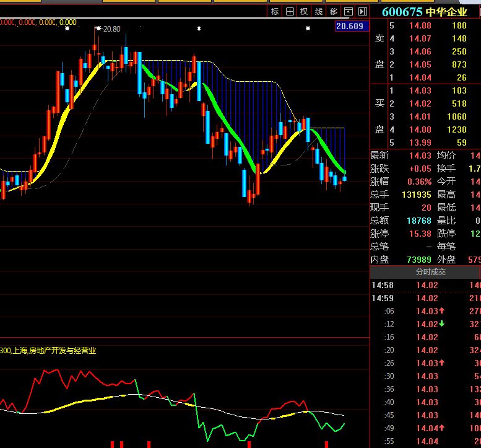This screenshot has width=481, height=448.
Task: Click the sell 4 price 14.07
Action: pos(420,38)
